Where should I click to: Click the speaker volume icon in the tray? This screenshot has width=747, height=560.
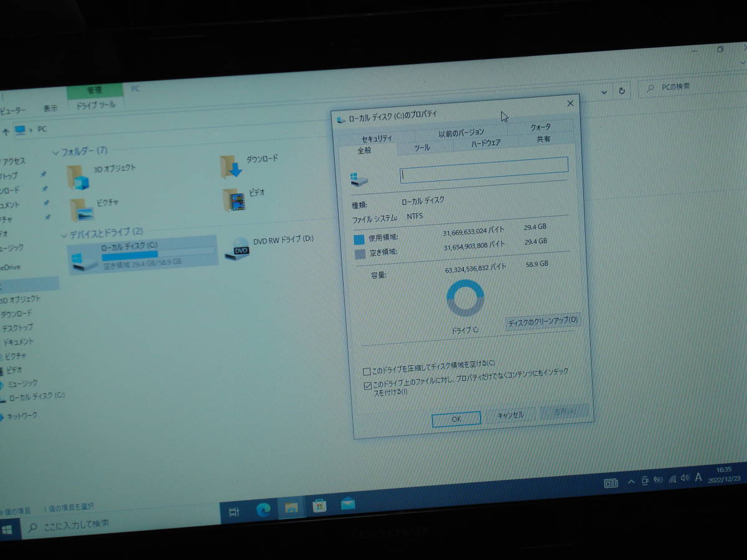(685, 478)
